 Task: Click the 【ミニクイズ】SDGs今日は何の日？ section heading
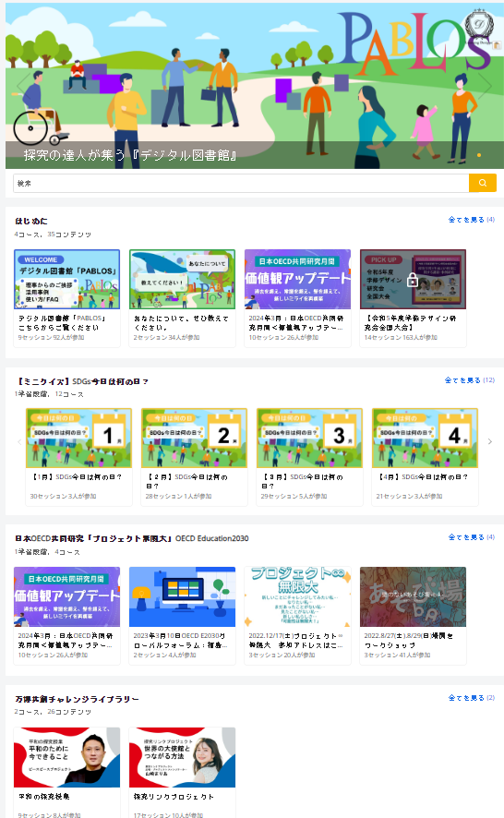coord(82,382)
